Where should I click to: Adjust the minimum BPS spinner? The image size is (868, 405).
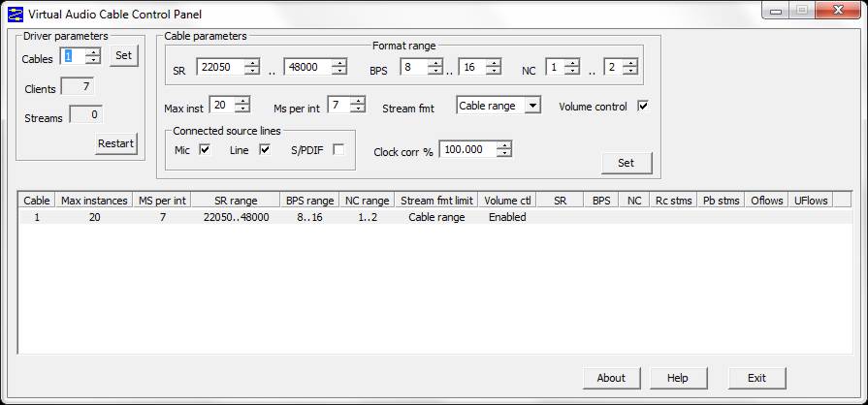435,67
